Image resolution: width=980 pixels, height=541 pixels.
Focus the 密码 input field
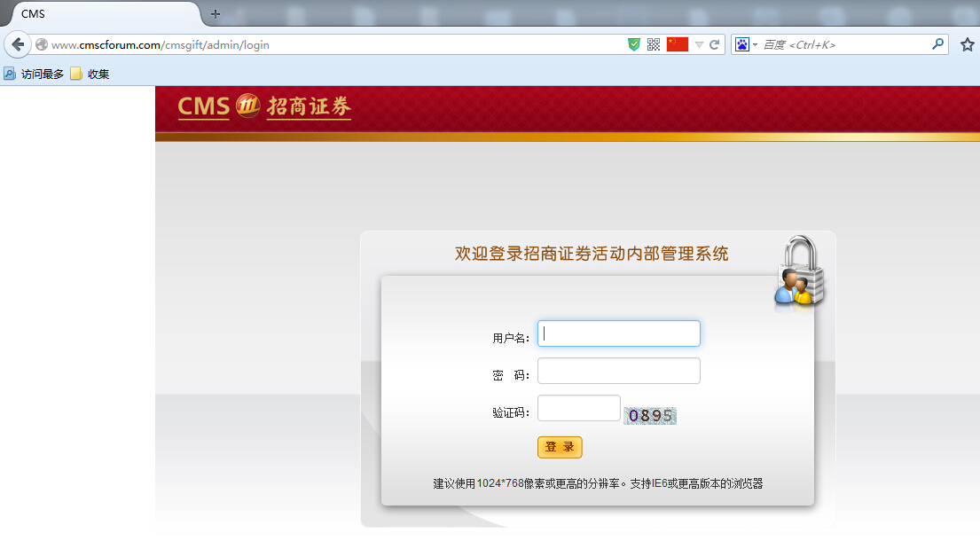(619, 371)
